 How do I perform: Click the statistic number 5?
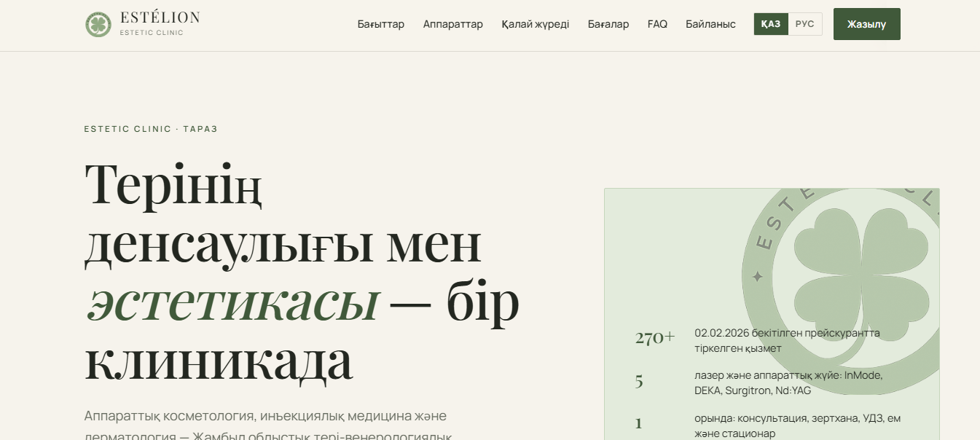[x=639, y=381]
